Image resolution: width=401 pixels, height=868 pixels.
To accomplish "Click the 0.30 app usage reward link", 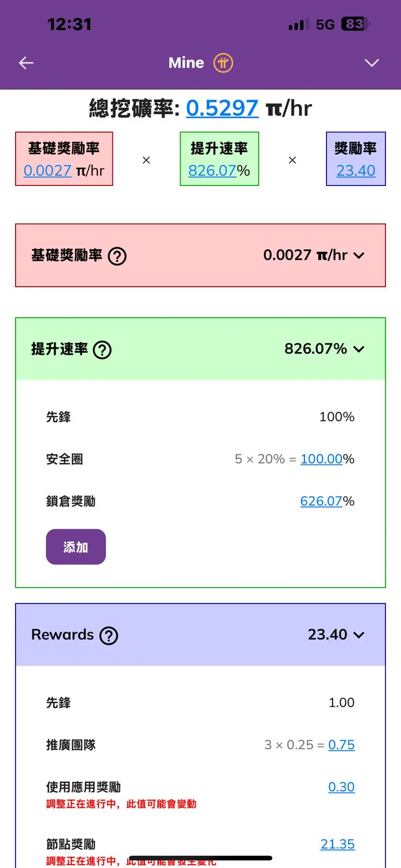I will pos(342,787).
